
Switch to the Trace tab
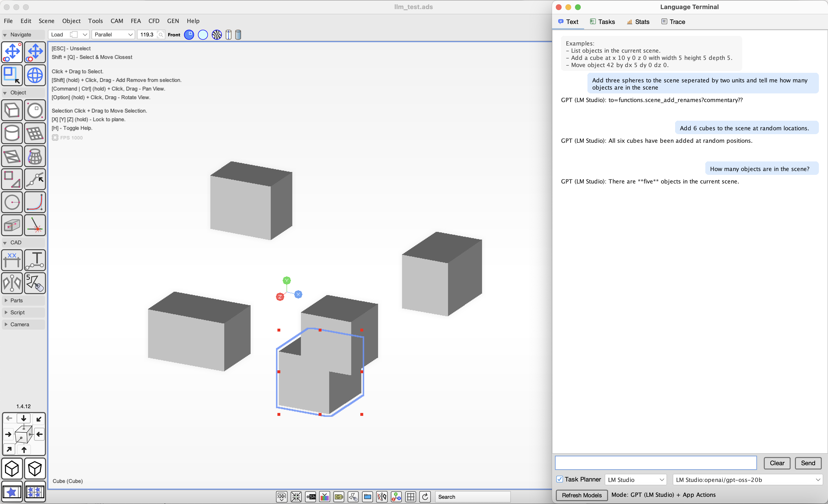pyautogui.click(x=673, y=22)
